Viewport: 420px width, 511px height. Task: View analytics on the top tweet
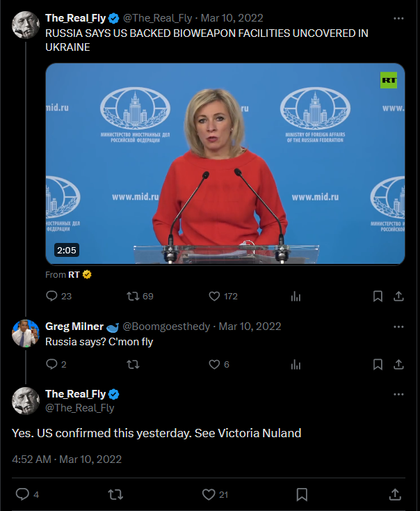pos(296,296)
